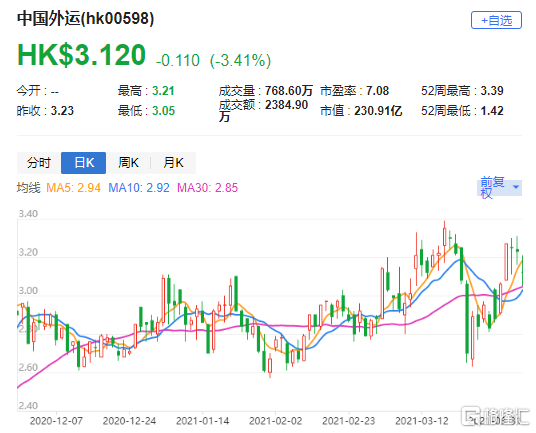The width and height of the screenshot is (536, 433).
Task: Click the 2021-02-23 date axis label
Action: coord(349,421)
